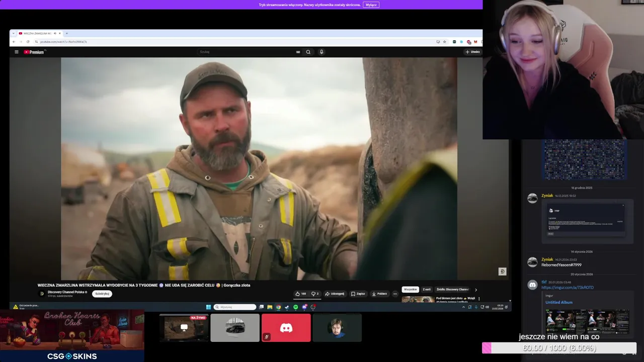644x362 pixels.
Task: Reload the page with browser refresh icon
Action: (x=28, y=42)
